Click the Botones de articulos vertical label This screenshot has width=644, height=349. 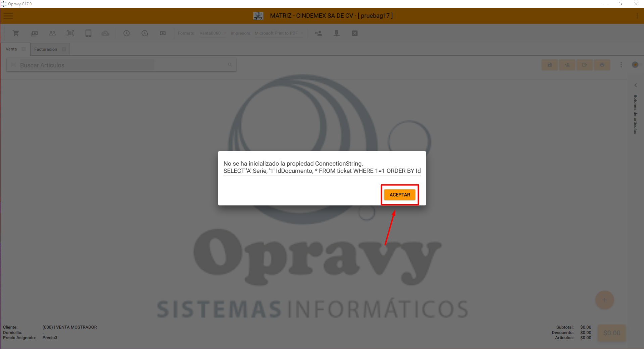pyautogui.click(x=635, y=114)
